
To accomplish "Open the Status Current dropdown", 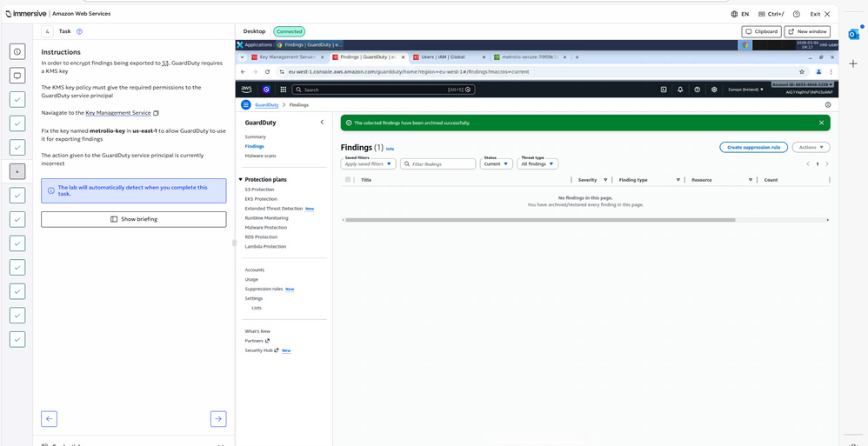I will 497,163.
